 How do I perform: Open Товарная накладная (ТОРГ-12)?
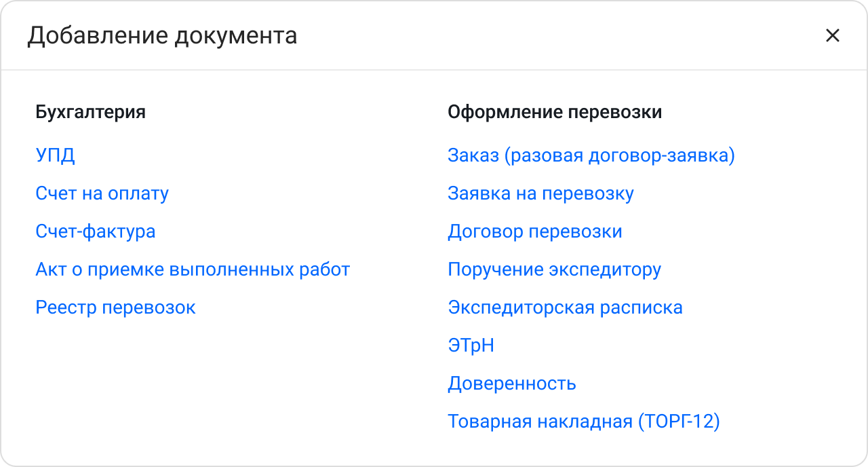584,422
